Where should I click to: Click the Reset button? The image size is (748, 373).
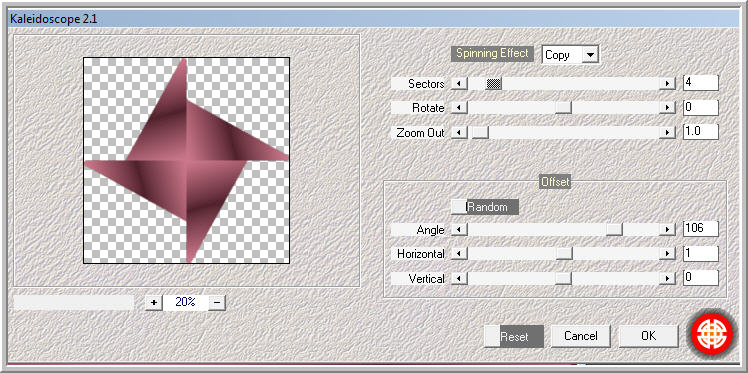click(x=514, y=336)
